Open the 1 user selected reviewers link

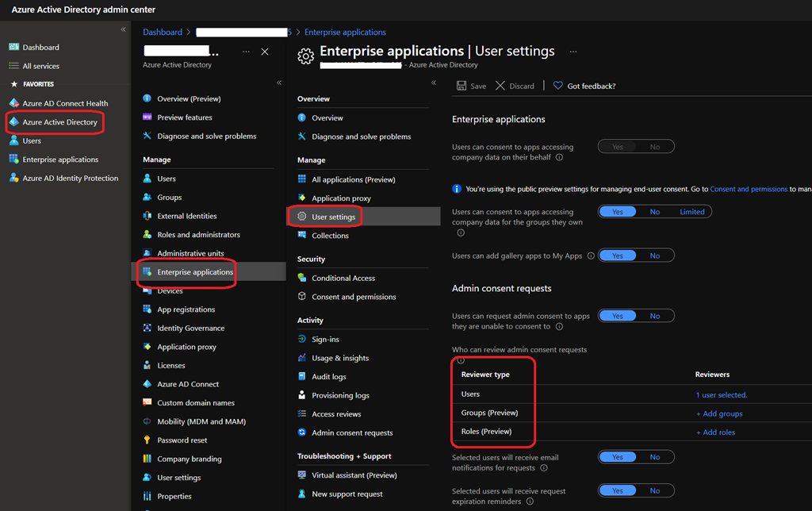[x=721, y=394]
